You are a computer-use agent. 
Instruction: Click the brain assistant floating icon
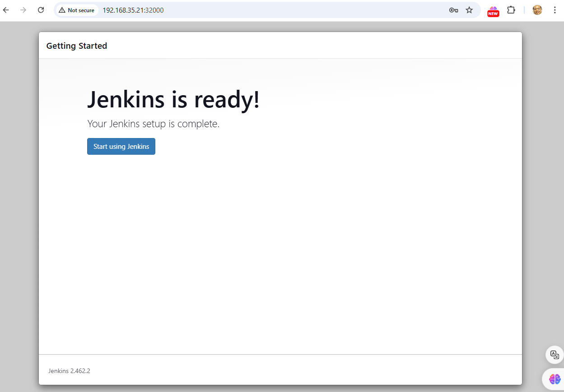(x=555, y=379)
